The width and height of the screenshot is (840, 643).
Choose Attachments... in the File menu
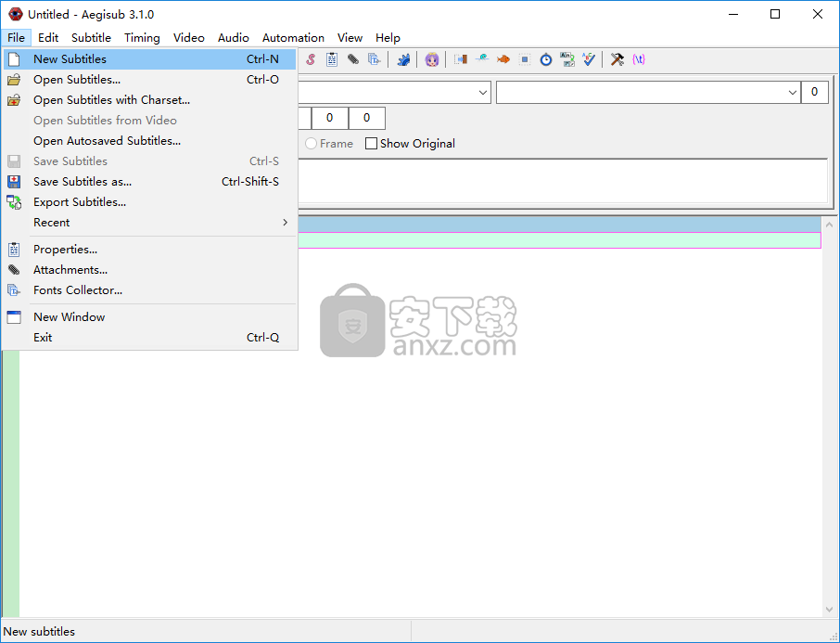tap(149, 270)
